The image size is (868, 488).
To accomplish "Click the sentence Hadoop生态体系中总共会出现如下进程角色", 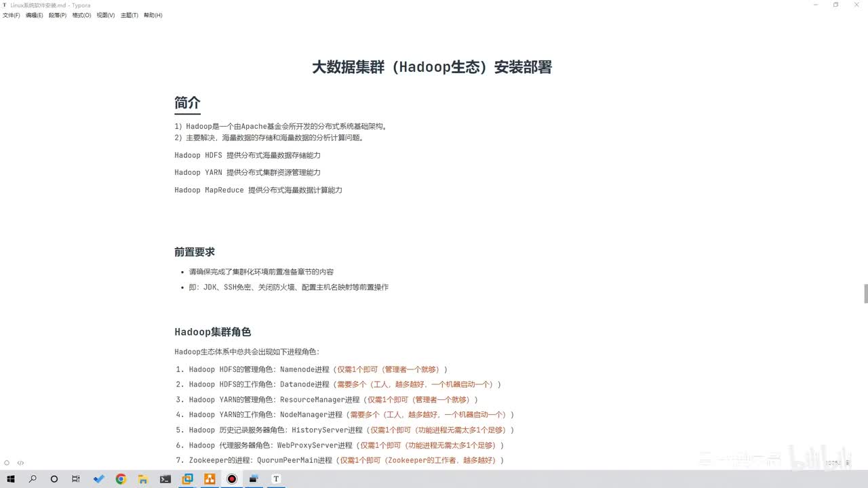I will [x=247, y=352].
